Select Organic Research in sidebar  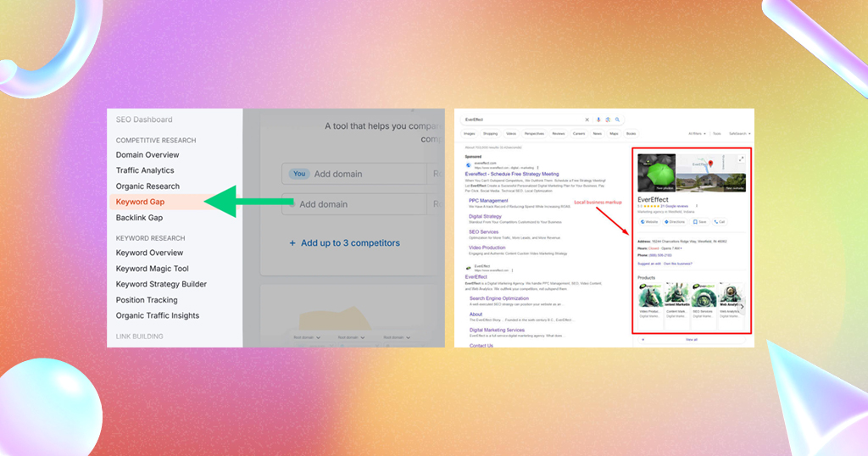[147, 186]
